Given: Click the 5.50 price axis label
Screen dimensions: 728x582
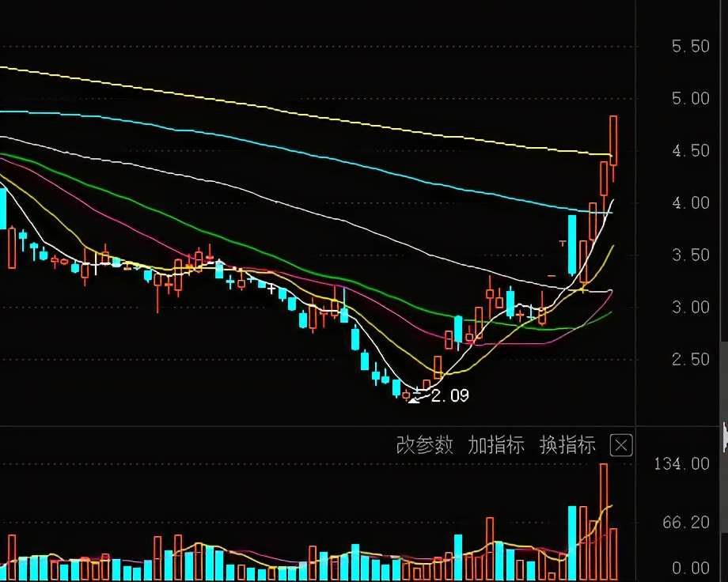Looking at the screenshot, I should pos(690,47).
